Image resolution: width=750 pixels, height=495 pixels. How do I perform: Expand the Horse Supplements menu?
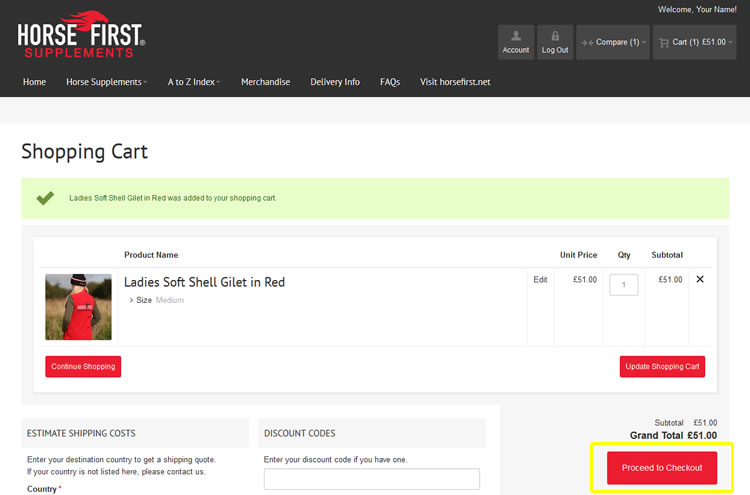(x=106, y=82)
